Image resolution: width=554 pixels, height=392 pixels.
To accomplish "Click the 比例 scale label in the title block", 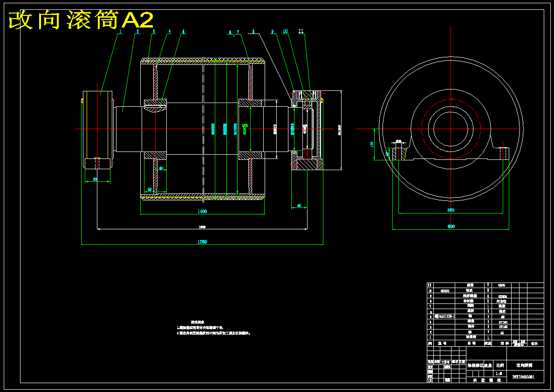I will click(x=499, y=365).
